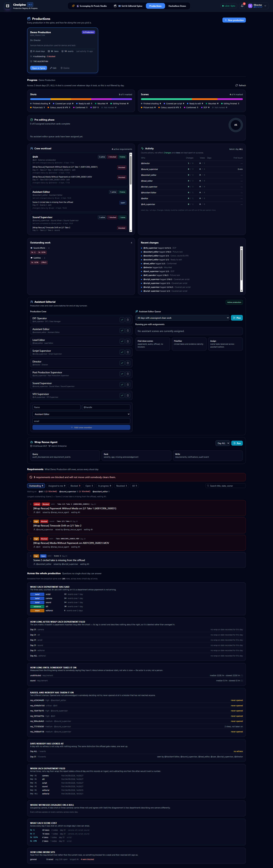
Task: Open the Assistant Editor role dropdown
Action: pyautogui.click(x=81, y=414)
